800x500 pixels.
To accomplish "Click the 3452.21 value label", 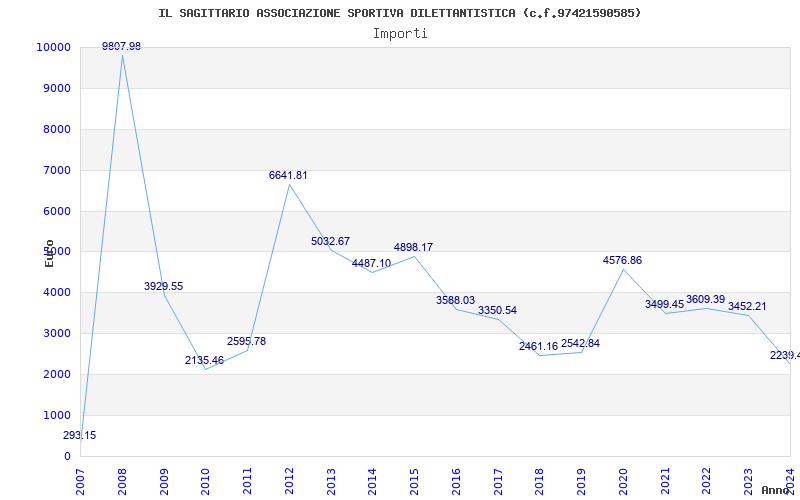I will pyautogui.click(x=747, y=307).
